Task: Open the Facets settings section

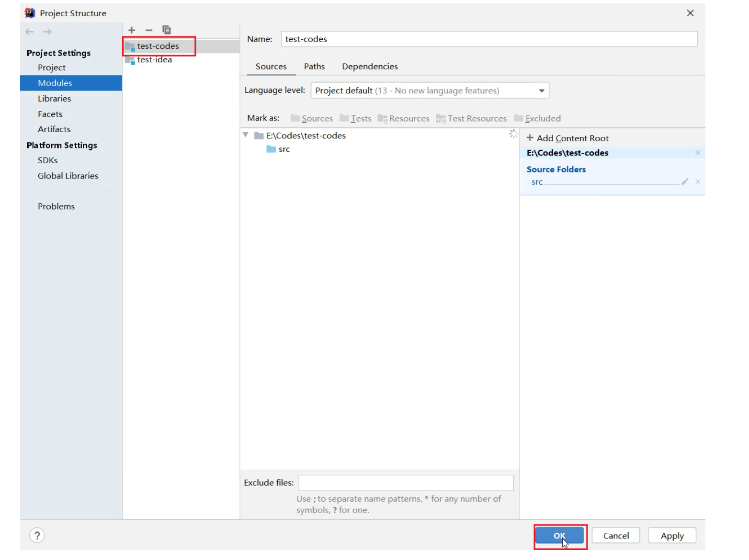Action: click(x=50, y=114)
